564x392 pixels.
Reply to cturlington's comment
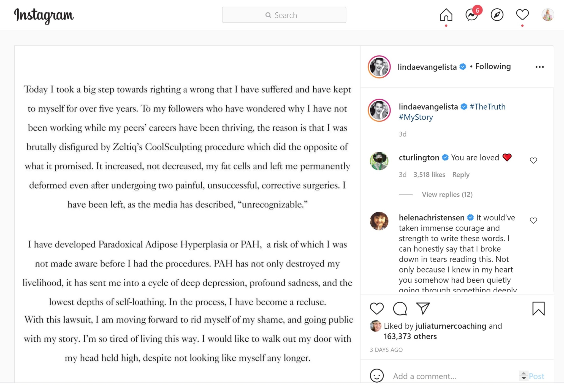pyautogui.click(x=461, y=175)
